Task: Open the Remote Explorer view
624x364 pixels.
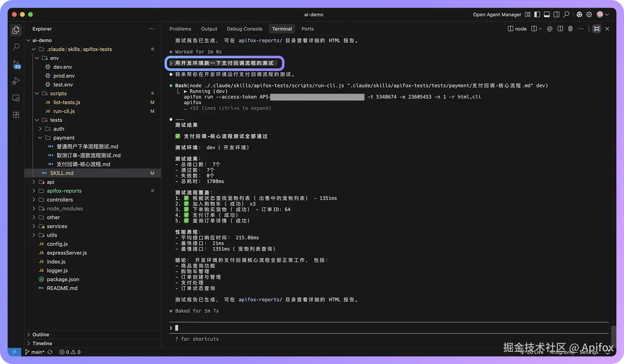Action: 16,98
